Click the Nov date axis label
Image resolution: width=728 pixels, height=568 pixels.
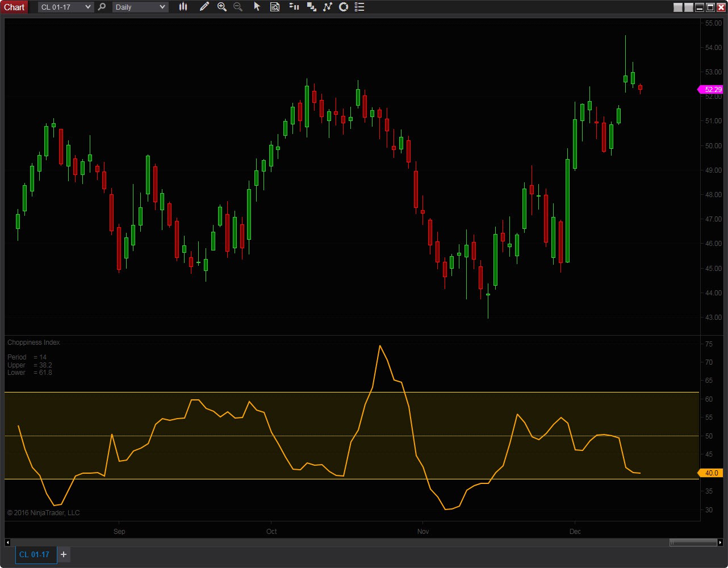[x=423, y=532]
